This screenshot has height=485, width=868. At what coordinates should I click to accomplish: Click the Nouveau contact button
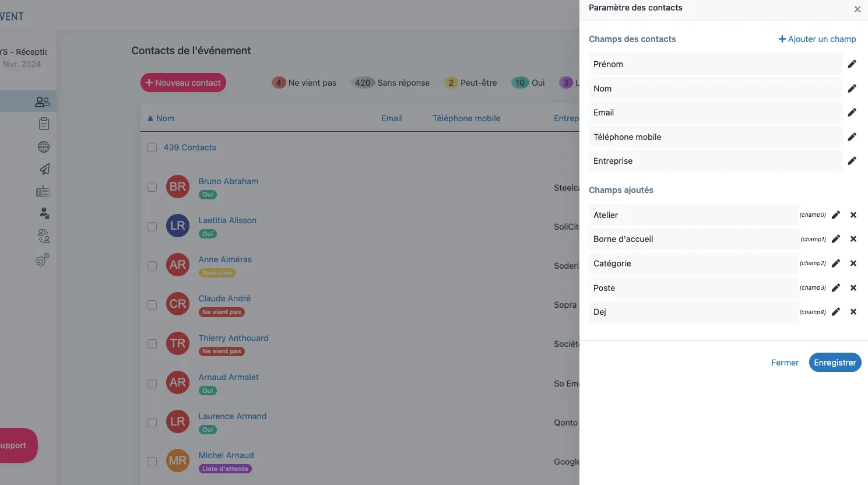(183, 83)
